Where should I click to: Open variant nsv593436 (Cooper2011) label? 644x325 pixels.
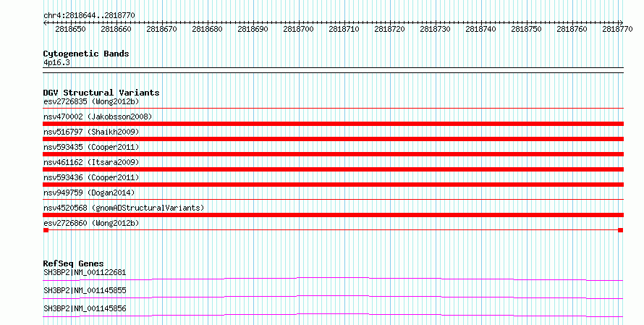pos(91,177)
